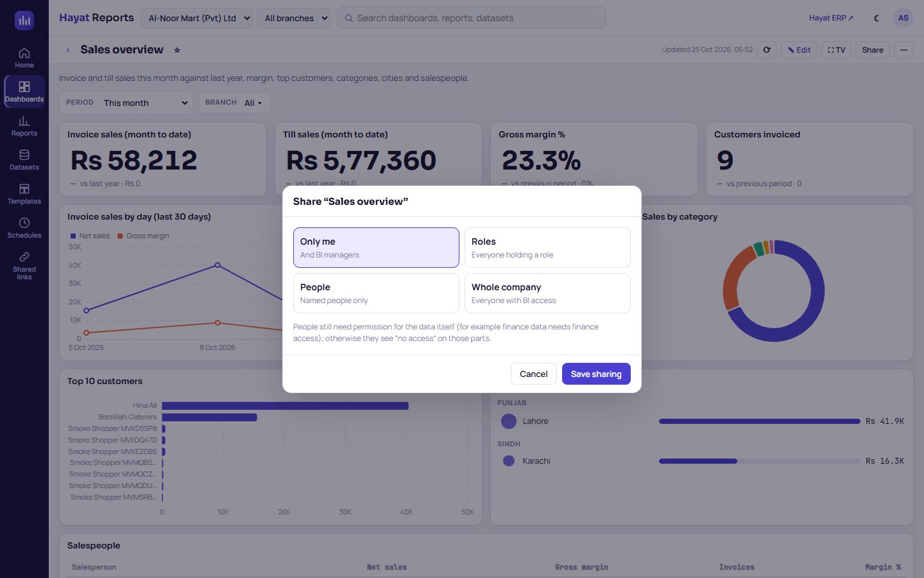Open the Branch All filter dropdown

click(x=234, y=103)
